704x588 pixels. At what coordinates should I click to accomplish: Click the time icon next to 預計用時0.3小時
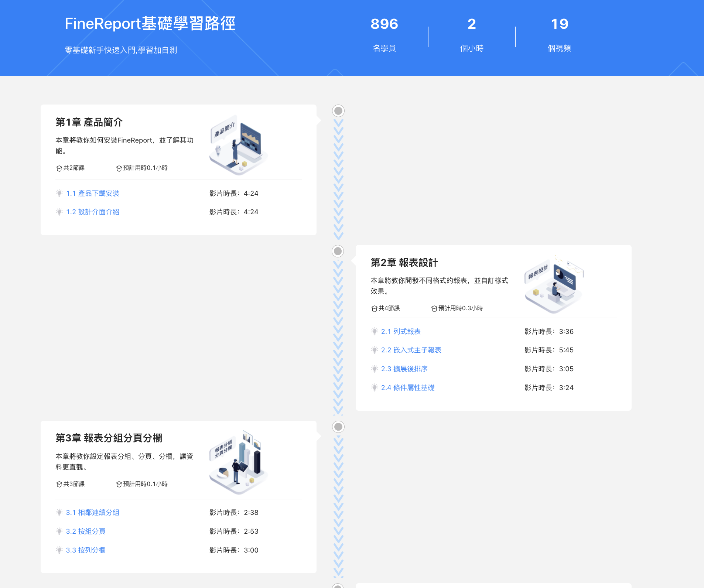(434, 309)
